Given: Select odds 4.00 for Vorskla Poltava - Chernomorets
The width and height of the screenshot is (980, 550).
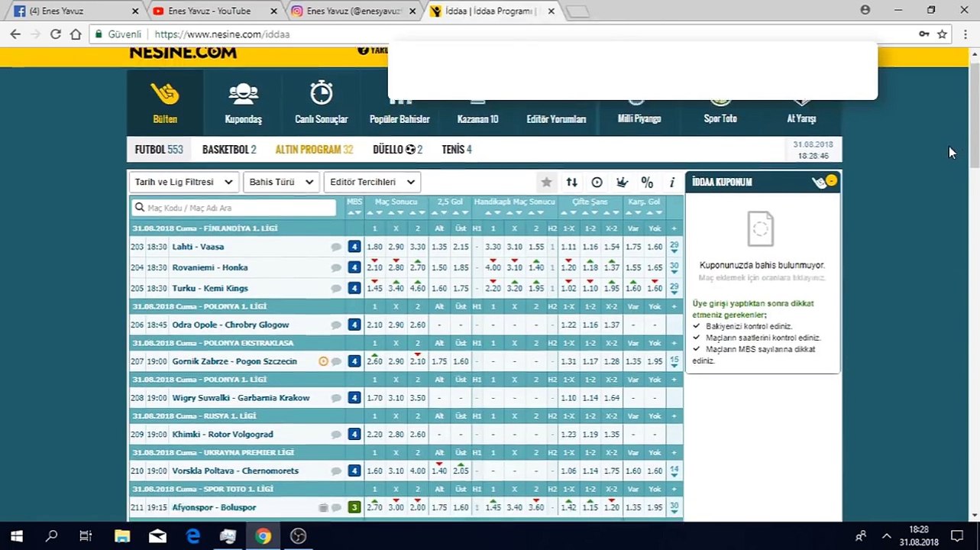Looking at the screenshot, I should (417, 471).
